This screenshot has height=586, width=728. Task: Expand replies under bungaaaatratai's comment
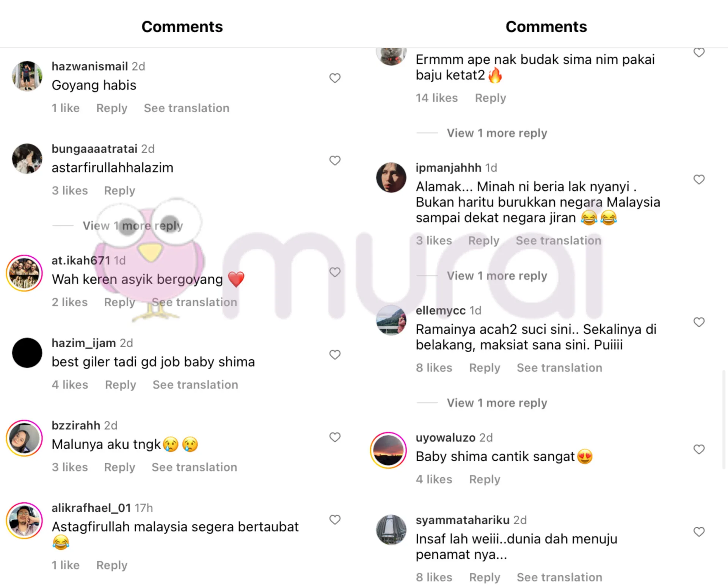[133, 226]
